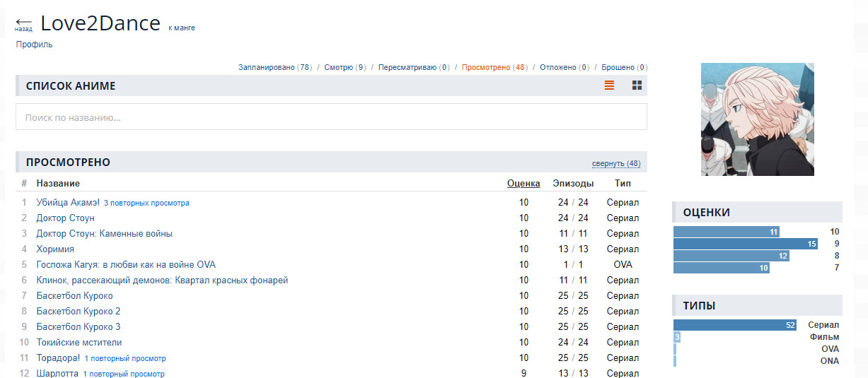Sort the list by Оценка column

(523, 184)
